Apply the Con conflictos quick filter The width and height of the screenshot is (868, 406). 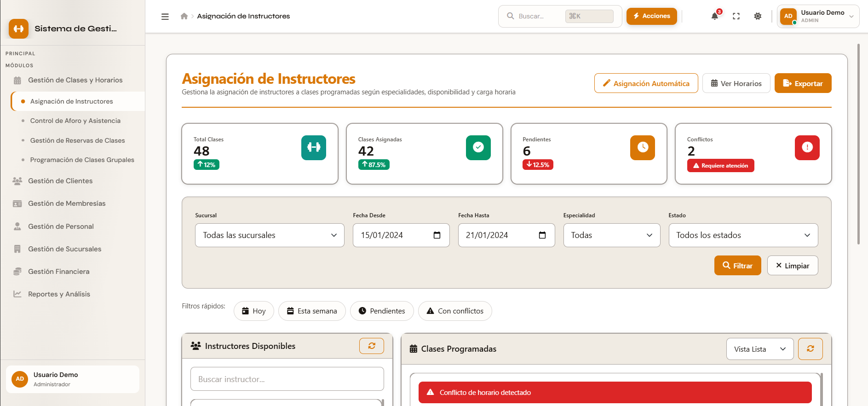pyautogui.click(x=455, y=311)
